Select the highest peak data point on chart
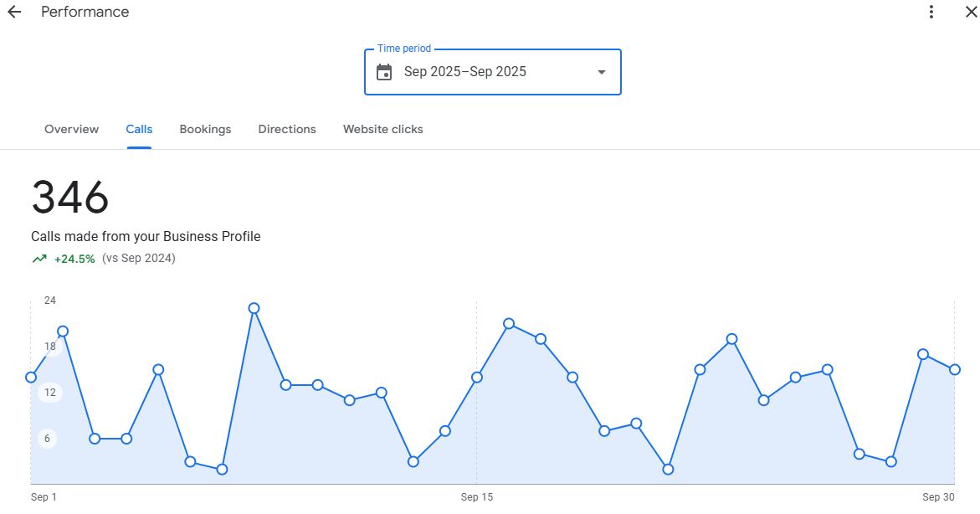 (x=254, y=308)
